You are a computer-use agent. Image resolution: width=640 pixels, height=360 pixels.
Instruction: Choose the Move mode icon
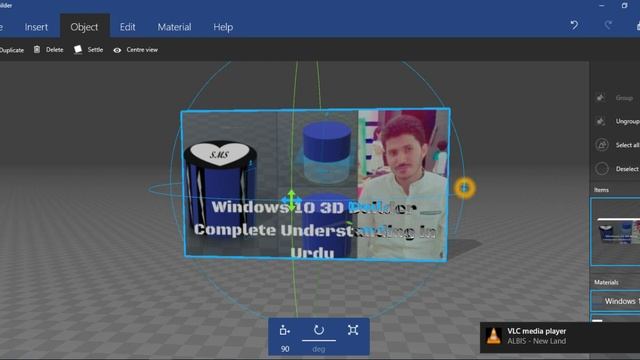284,330
